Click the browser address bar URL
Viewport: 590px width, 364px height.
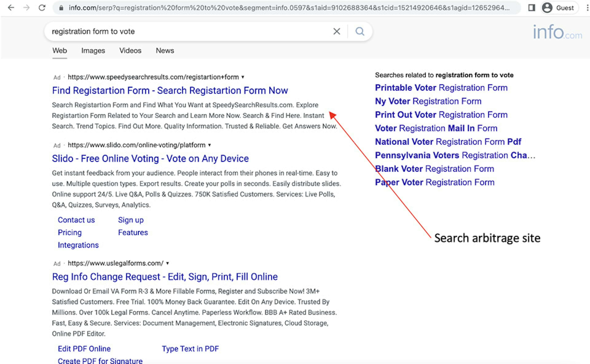click(289, 8)
